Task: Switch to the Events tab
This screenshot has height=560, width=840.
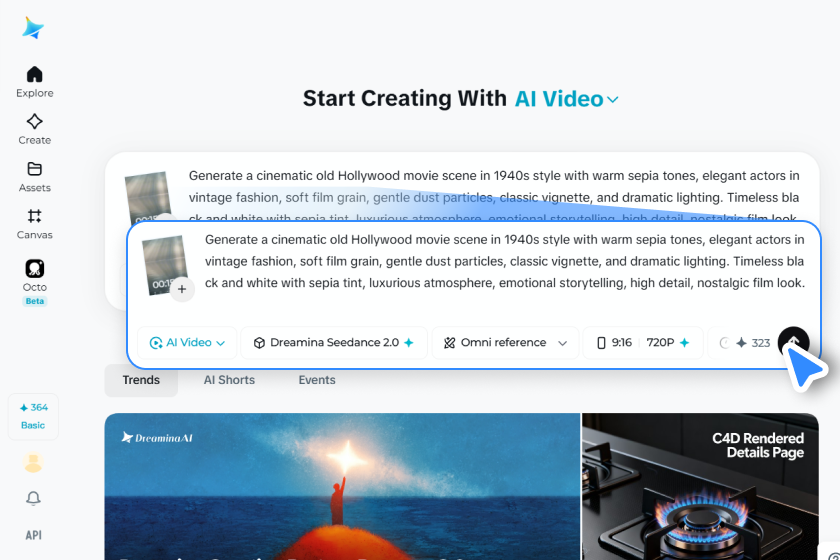Action: click(317, 380)
